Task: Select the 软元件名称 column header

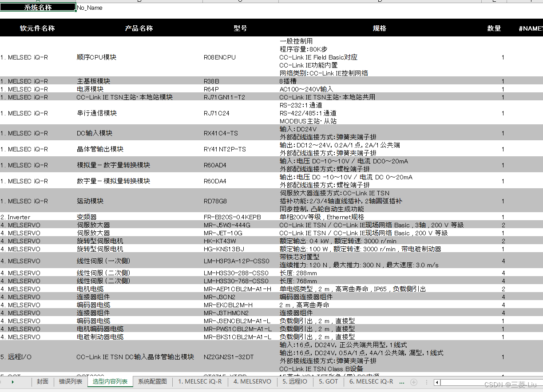Action: pyautogui.click(x=38, y=28)
